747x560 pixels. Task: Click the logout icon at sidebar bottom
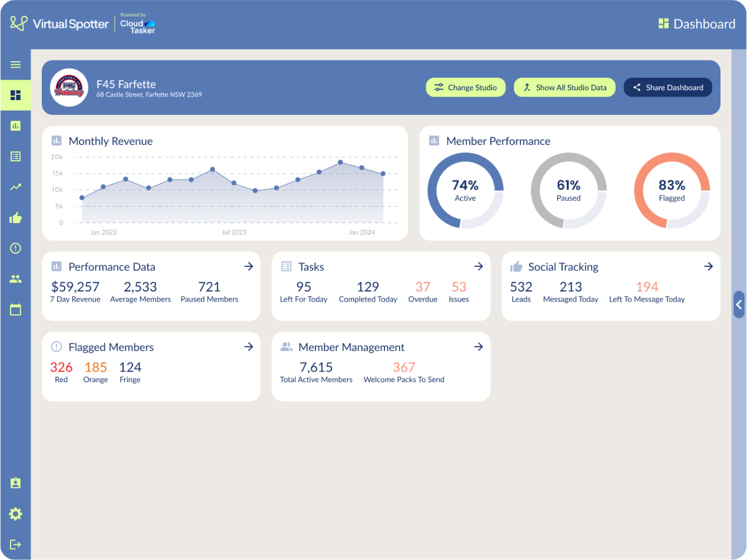coord(15,545)
